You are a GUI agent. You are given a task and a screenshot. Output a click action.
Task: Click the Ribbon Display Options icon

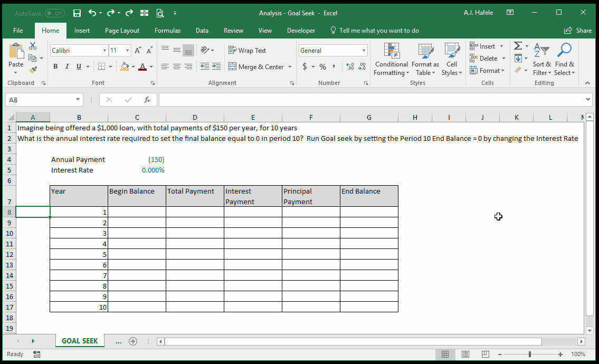510,13
